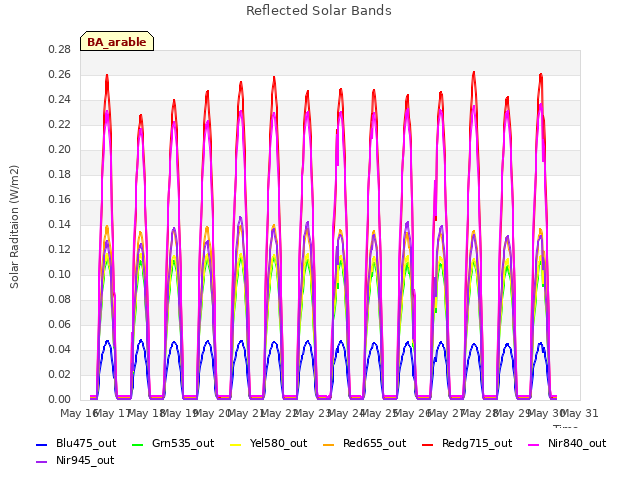Screen dimensions: 640x480
Task: Click the magenta Nir840_out legend swatch
Action: coord(534,444)
